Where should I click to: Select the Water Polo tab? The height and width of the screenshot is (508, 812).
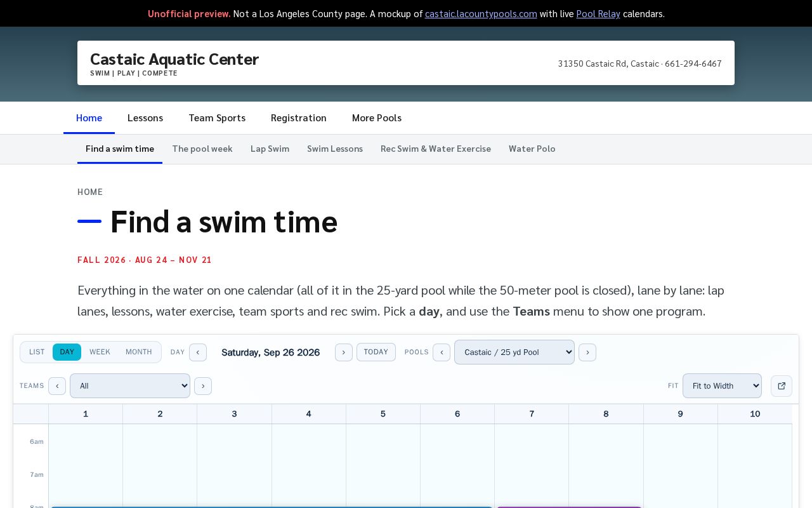coord(532,149)
